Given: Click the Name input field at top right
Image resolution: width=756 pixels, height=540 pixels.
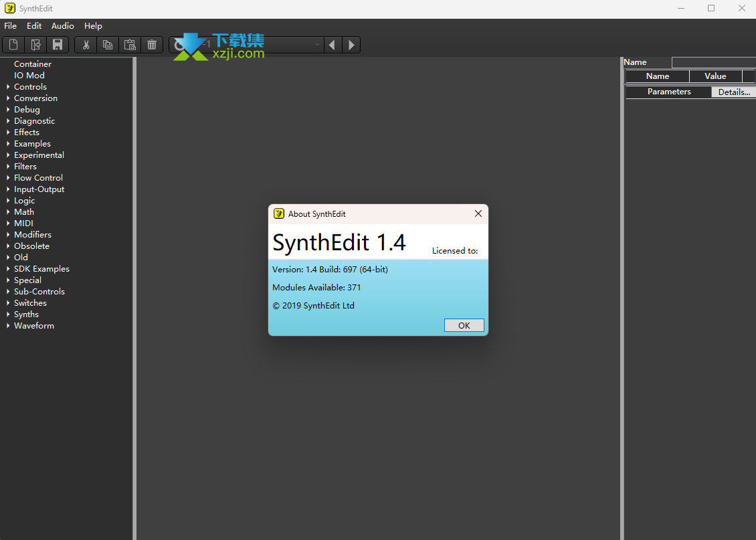Looking at the screenshot, I should [714, 62].
